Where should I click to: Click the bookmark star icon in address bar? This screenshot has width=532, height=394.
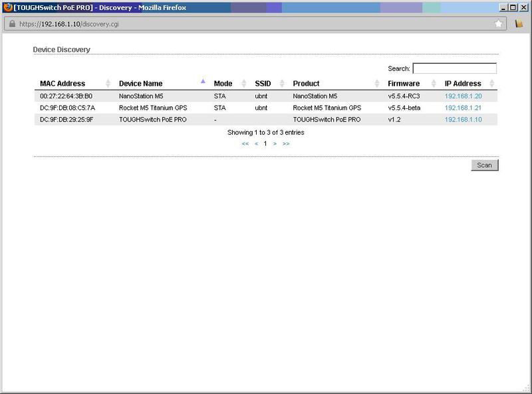pyautogui.click(x=498, y=23)
